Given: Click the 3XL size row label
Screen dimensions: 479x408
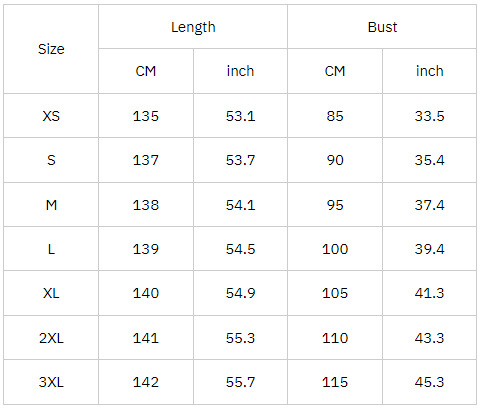Looking at the screenshot, I should 51,382.
